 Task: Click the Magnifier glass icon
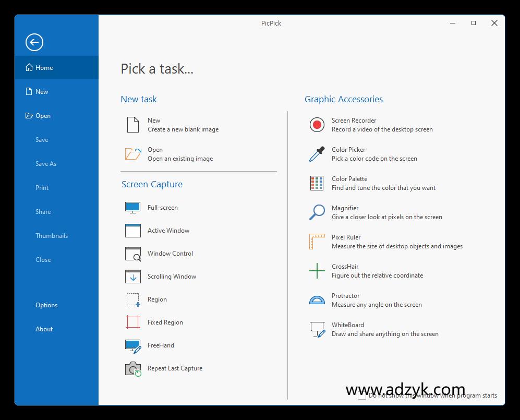click(317, 212)
